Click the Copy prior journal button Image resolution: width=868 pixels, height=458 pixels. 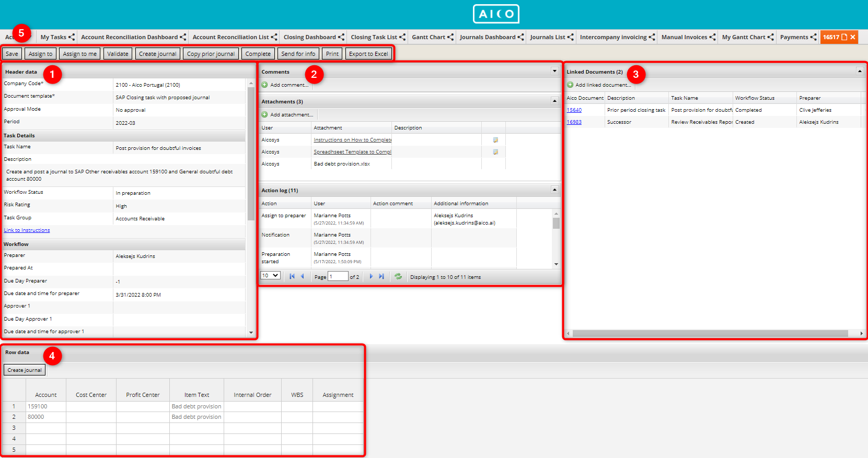coord(211,54)
